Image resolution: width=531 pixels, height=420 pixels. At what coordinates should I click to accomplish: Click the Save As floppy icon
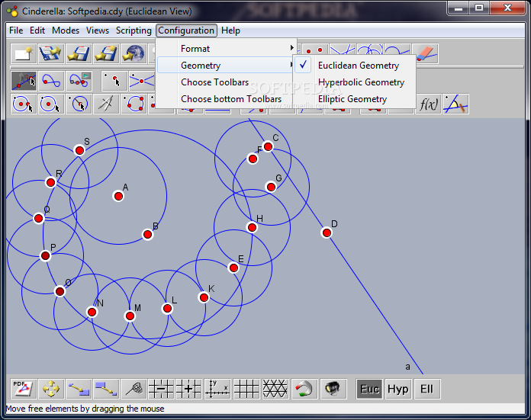click(x=107, y=53)
